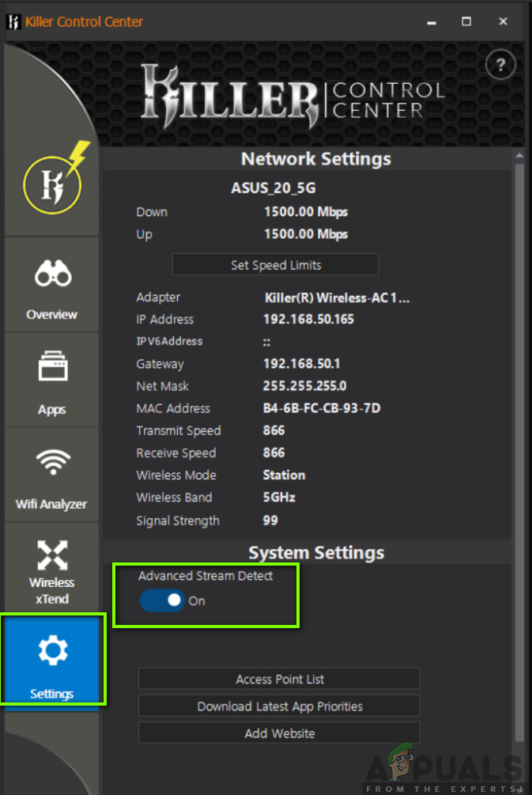The image size is (532, 795).
Task: Click the maximize window control
Action: (x=466, y=22)
